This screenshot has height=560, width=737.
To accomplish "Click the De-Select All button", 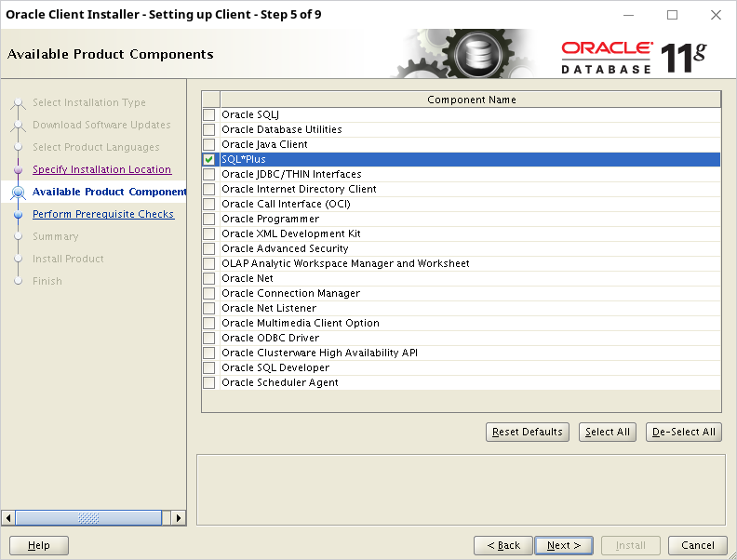I will tap(683, 433).
